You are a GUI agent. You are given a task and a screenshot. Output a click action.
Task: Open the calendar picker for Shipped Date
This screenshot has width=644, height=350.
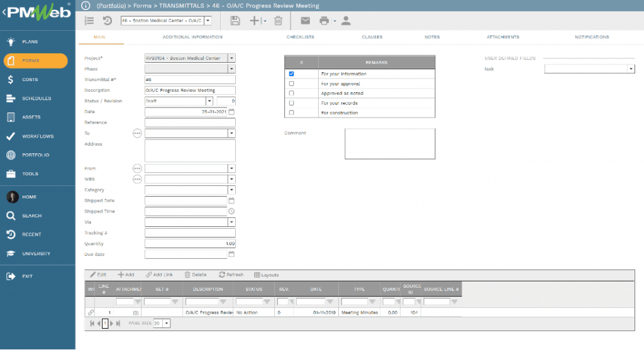(x=231, y=200)
